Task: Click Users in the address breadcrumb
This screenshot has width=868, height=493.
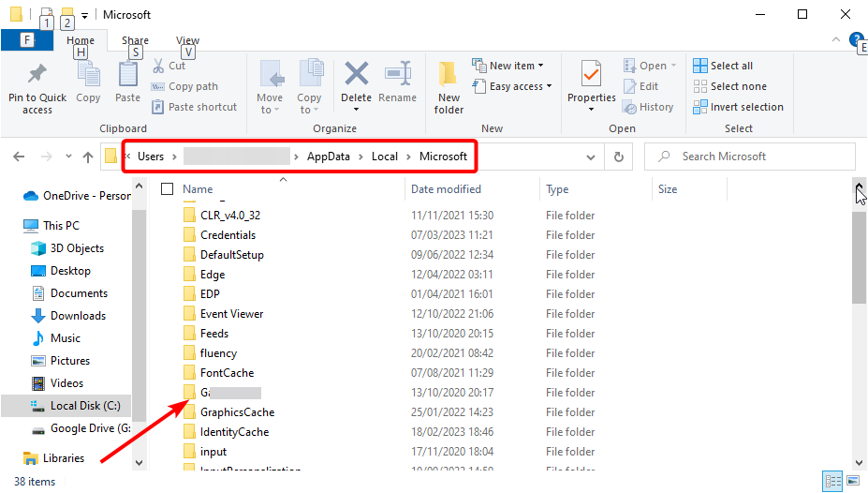Action: click(x=151, y=157)
